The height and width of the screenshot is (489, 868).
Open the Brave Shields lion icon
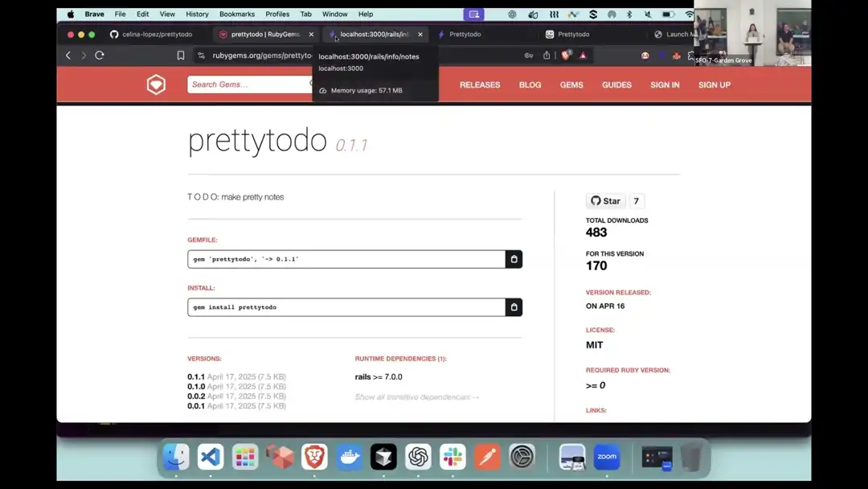click(566, 55)
